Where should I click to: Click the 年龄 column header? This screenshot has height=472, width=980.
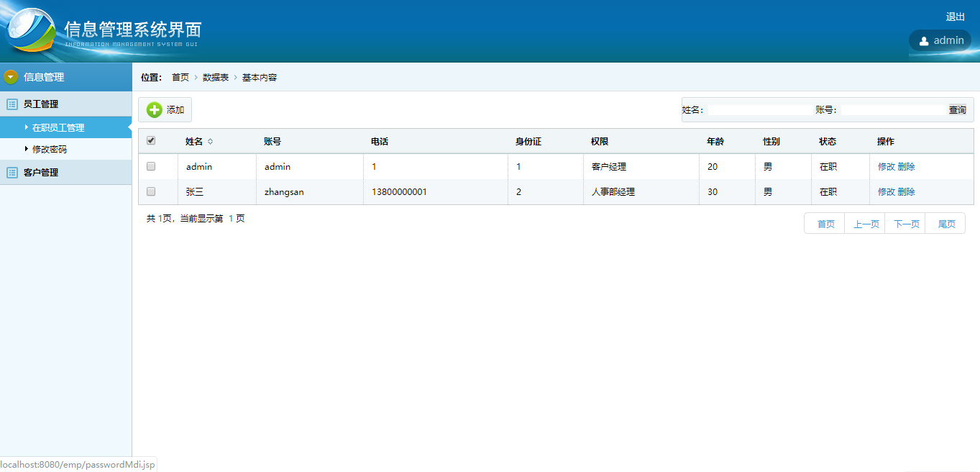(x=715, y=142)
